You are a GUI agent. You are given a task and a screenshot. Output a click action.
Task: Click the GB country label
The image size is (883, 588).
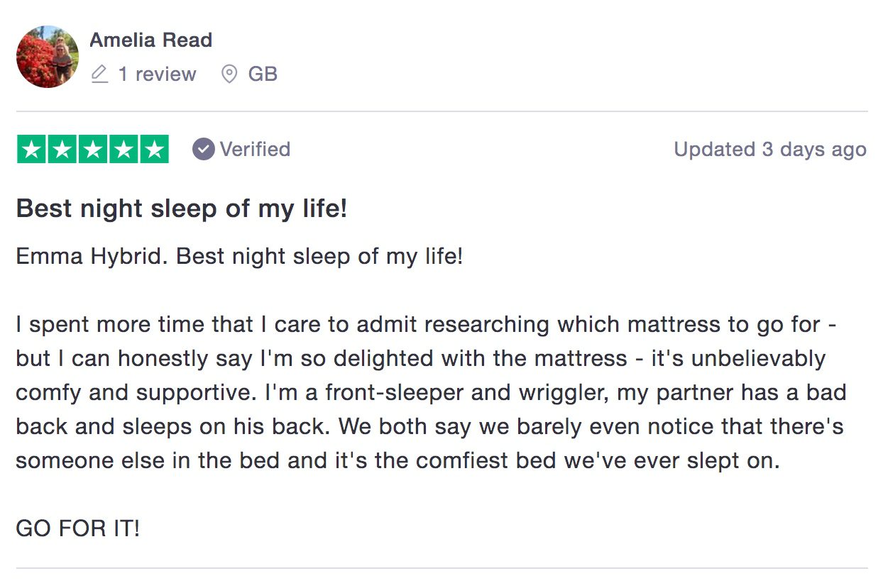(263, 74)
